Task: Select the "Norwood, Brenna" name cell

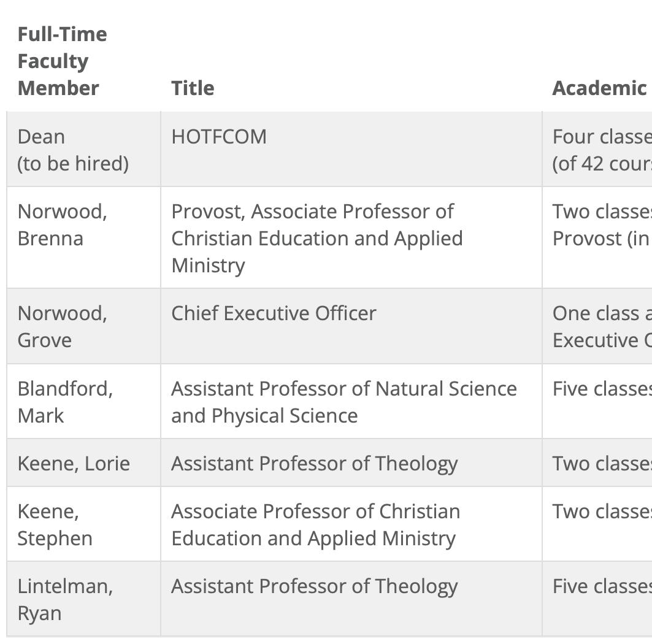Action: [x=62, y=224]
